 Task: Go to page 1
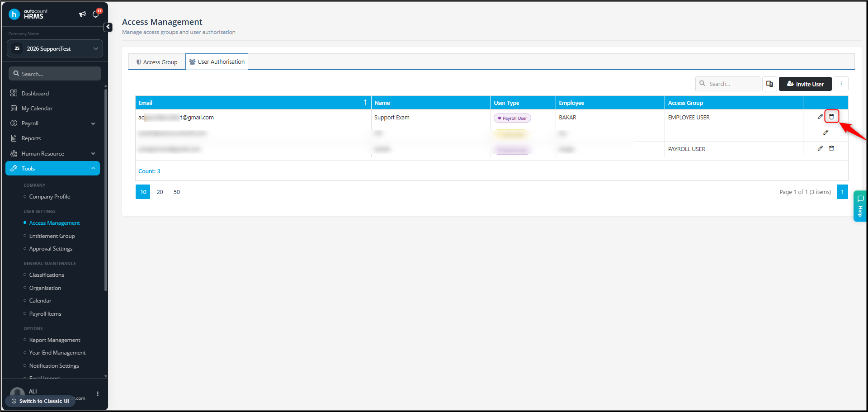[x=842, y=192]
